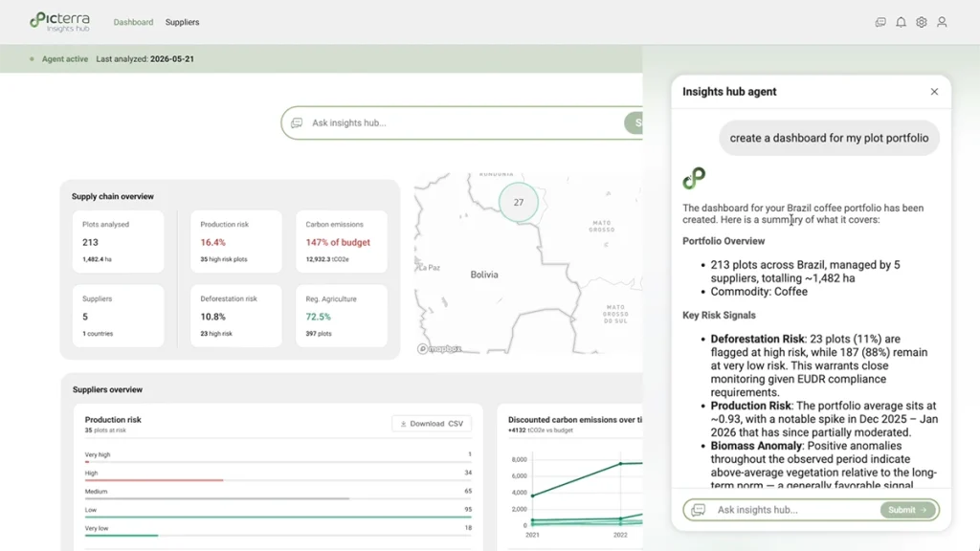Open the Deforestation risk 10.8% card

236,316
